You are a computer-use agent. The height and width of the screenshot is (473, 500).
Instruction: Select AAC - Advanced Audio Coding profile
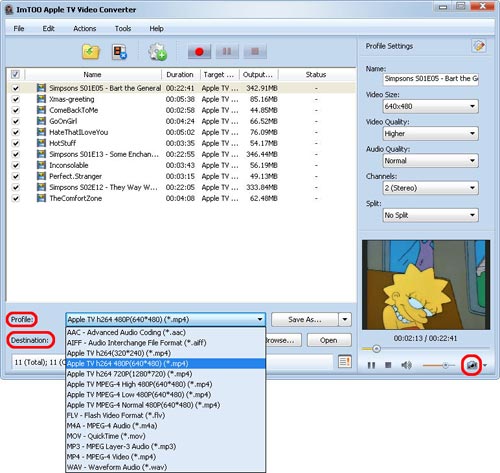pyautogui.click(x=166, y=332)
